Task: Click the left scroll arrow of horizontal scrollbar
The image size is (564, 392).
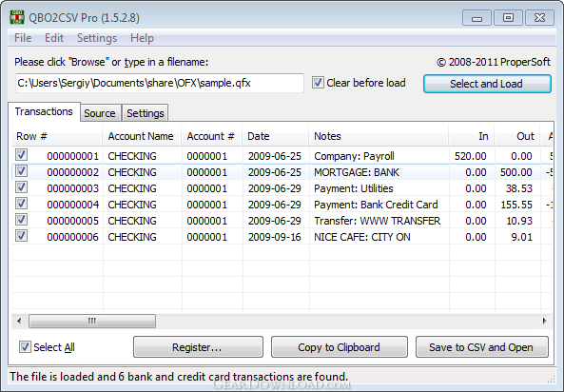Action: (x=19, y=321)
